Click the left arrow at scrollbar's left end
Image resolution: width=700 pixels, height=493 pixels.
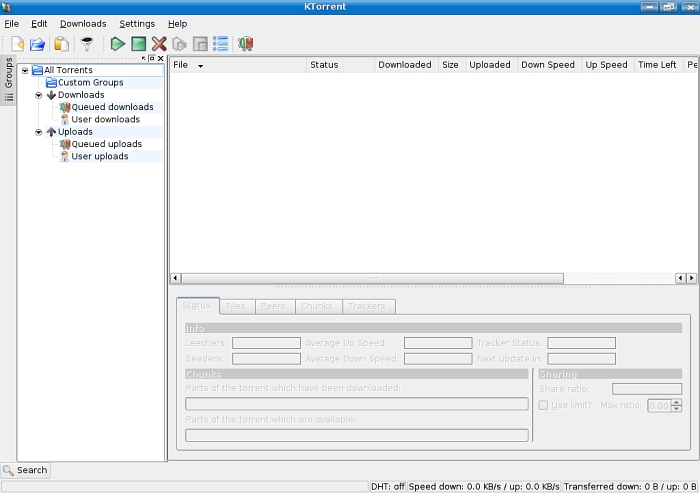[x=175, y=278]
